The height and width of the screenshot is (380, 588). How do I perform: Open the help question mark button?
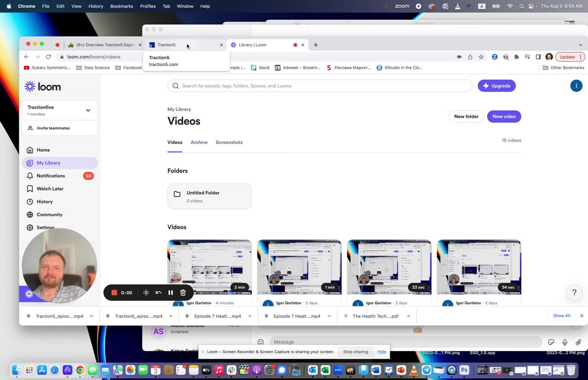pos(574,292)
